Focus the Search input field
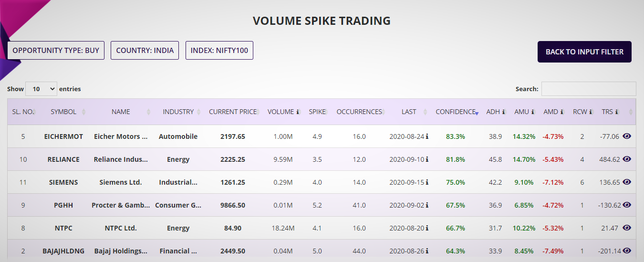This screenshot has height=262, width=644. coord(589,89)
